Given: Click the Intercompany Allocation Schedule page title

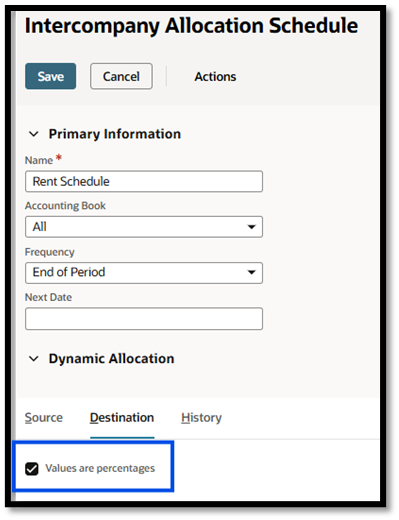Looking at the screenshot, I should (x=191, y=26).
